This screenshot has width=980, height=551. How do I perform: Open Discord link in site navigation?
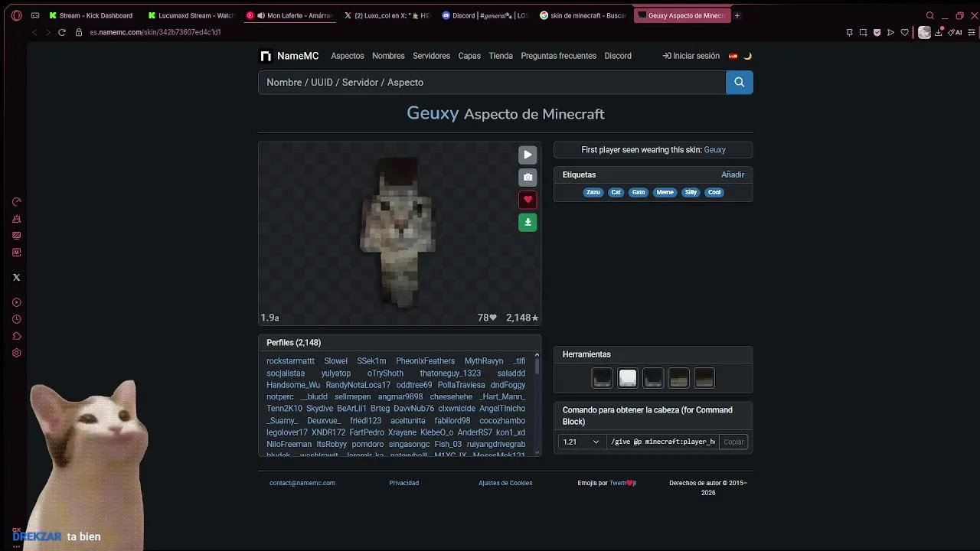[618, 56]
